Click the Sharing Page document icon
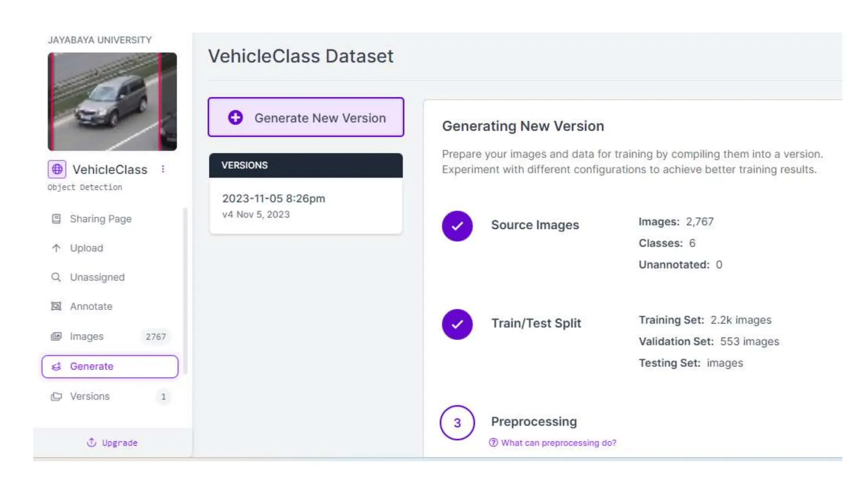Screen dimensions: 868x488 [x=56, y=219]
